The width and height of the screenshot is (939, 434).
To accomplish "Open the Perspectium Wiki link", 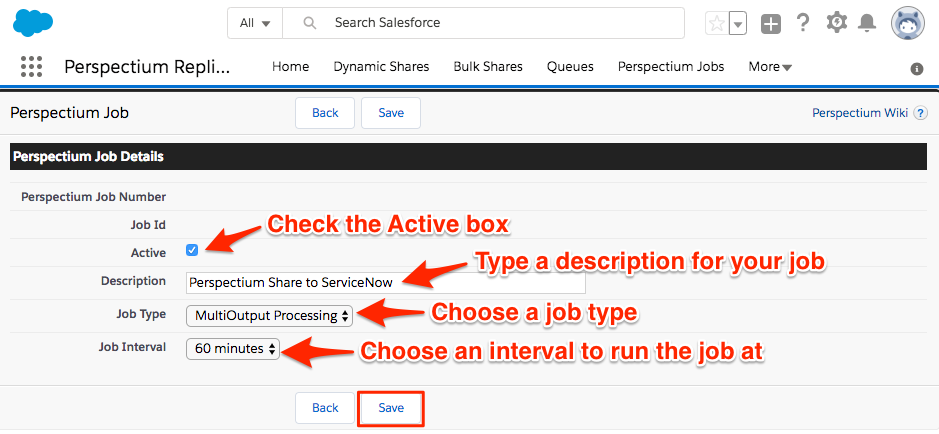I will pos(860,113).
